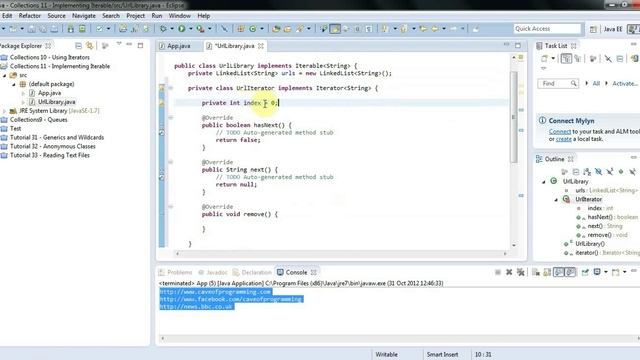
Task: Click Remove Launch X icon in Console
Action: (x=509, y=272)
